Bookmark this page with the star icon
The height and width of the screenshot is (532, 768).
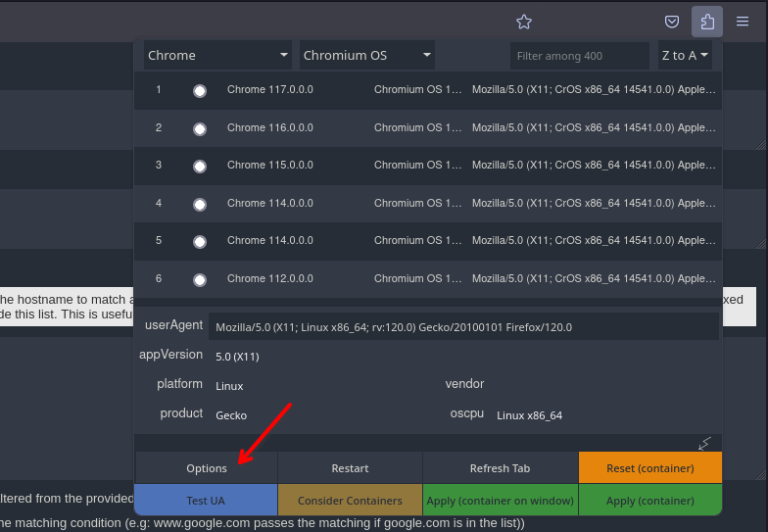(523, 22)
